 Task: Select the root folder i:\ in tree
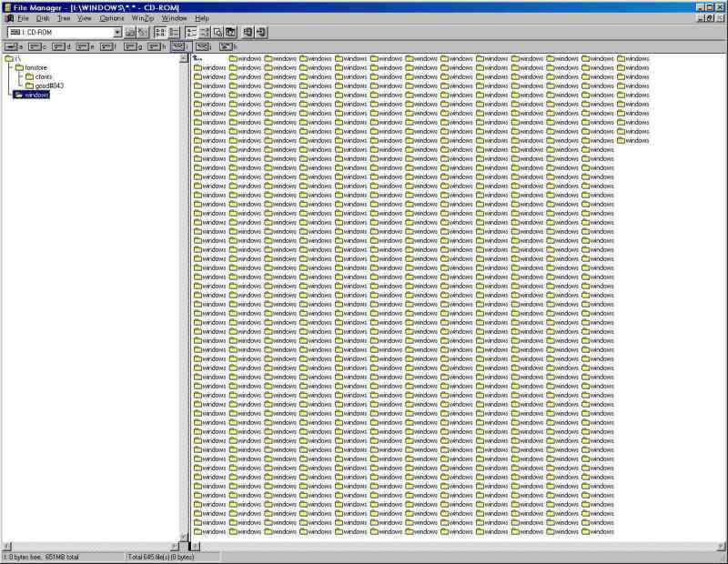point(13,59)
